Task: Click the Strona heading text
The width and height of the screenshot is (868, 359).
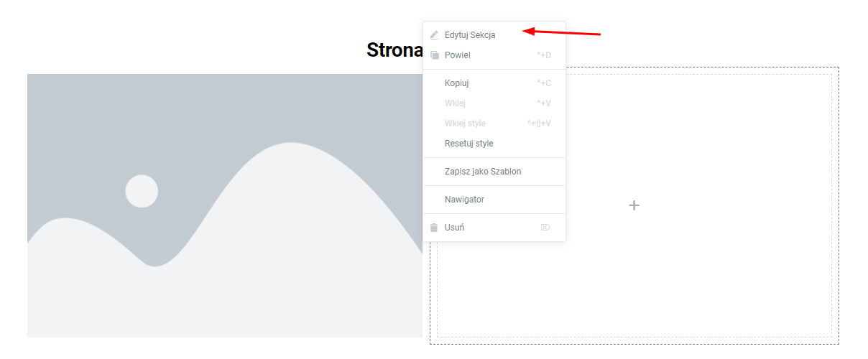Action: 394,50
